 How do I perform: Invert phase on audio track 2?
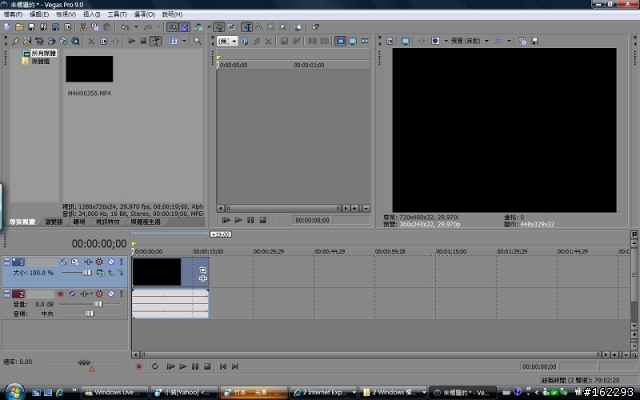tap(72, 294)
